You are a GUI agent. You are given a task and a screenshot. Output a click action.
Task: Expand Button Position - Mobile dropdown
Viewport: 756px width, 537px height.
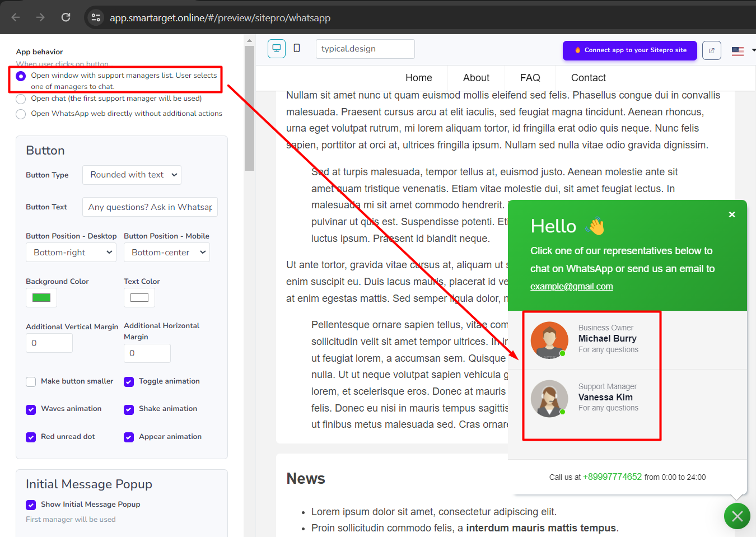pyautogui.click(x=167, y=253)
